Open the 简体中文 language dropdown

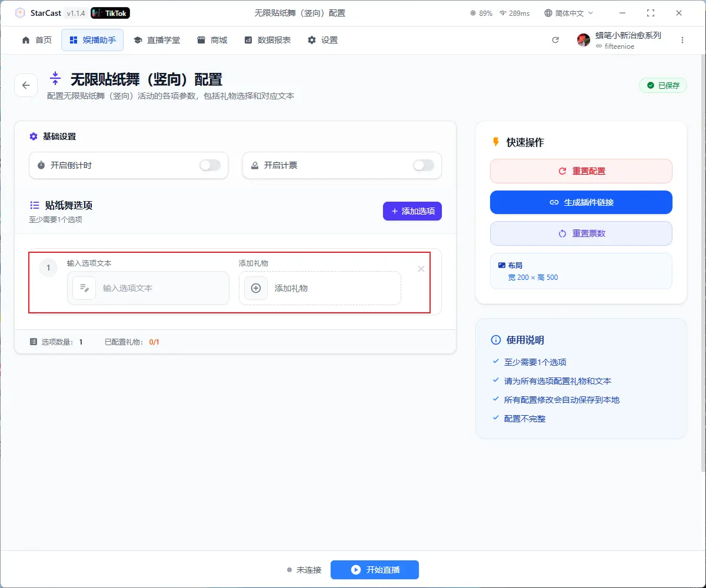click(x=569, y=13)
